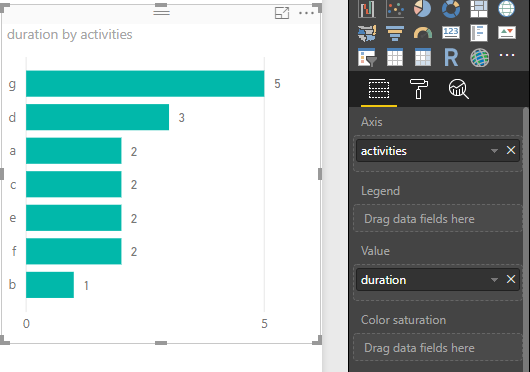This screenshot has height=372, width=530.
Task: Select the Treemap visualization
Action: pyautogui.click(x=479, y=8)
